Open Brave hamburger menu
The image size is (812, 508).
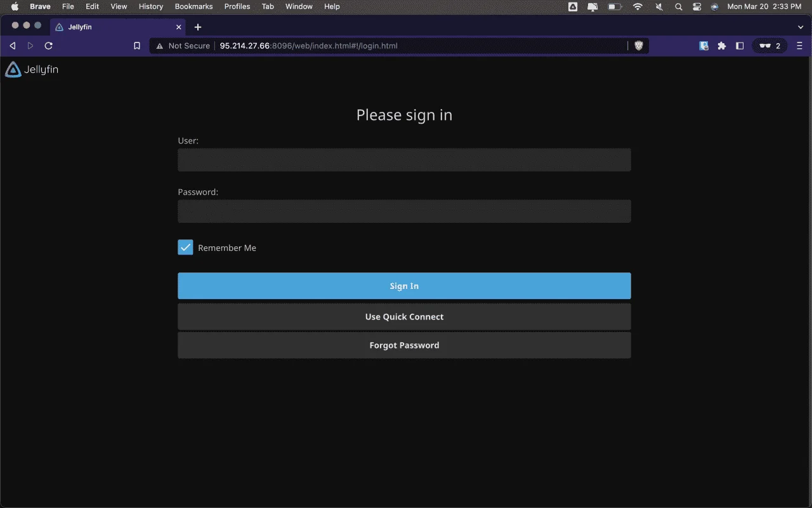(799, 46)
